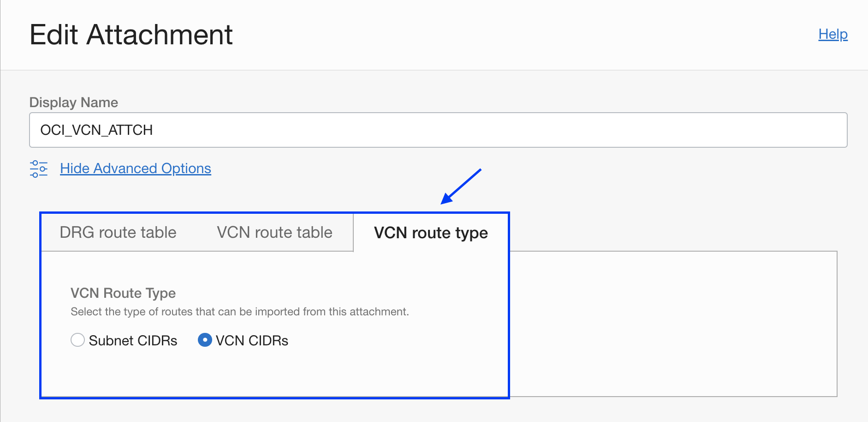This screenshot has height=422, width=868.
Task: Click the Display Name input field
Action: [437, 130]
